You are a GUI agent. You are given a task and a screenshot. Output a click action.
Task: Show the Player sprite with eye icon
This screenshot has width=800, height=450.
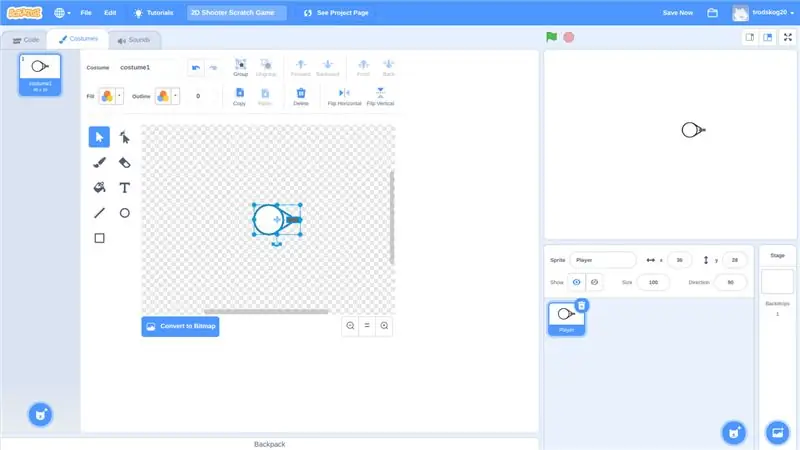point(577,282)
